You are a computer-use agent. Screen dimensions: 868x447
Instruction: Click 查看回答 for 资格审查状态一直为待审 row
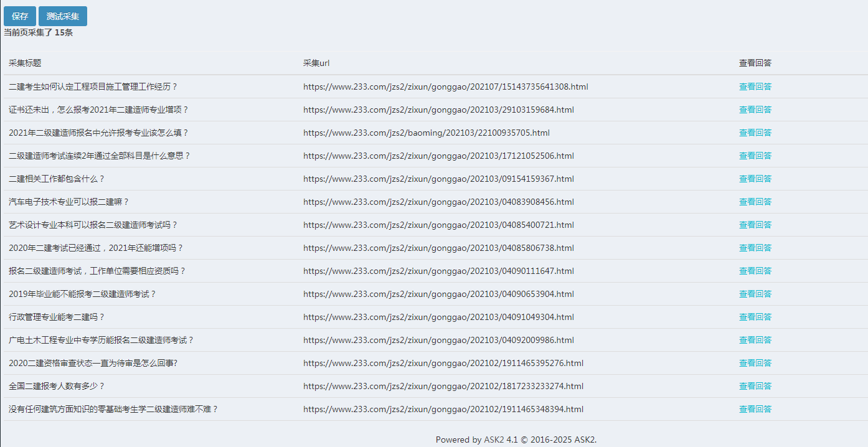point(755,363)
